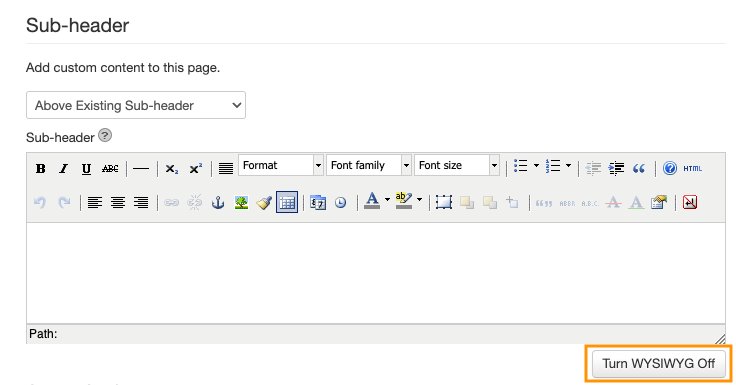The image size is (736, 385).
Task: Click the insertion green-underlined A icon
Action: (x=636, y=202)
